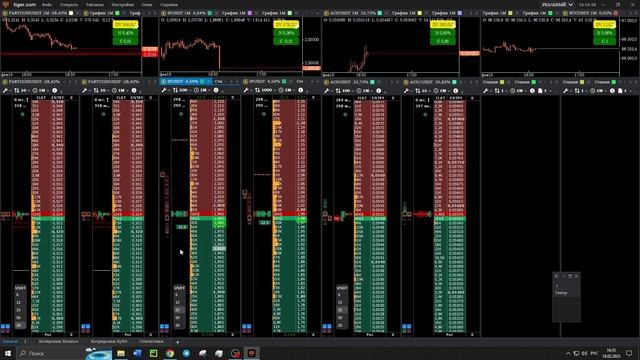Select the highlighted blue IPUSDT order book tab

pyautogui.click(x=185, y=82)
